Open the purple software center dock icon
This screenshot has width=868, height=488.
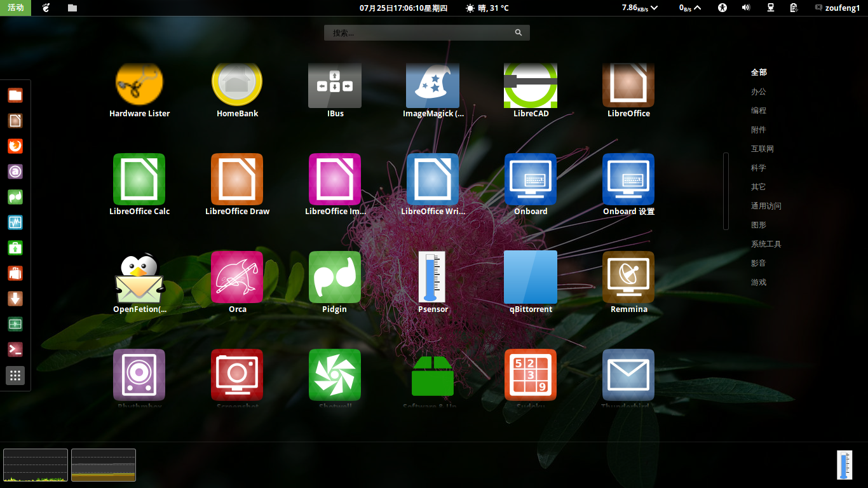pos(15,172)
